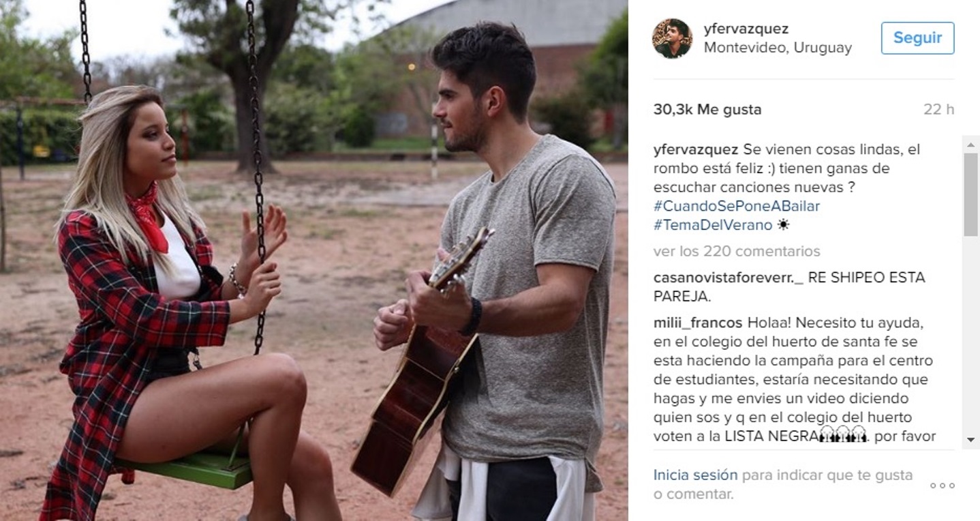Follow the account with Seguir button
Viewport: 980px width, 521px height.
(x=917, y=38)
